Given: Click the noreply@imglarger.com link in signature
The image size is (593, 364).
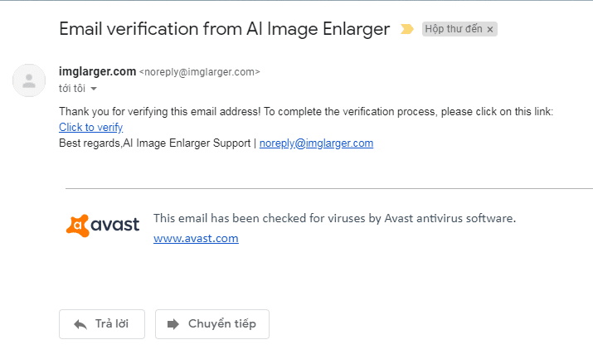Looking at the screenshot, I should (x=316, y=143).
